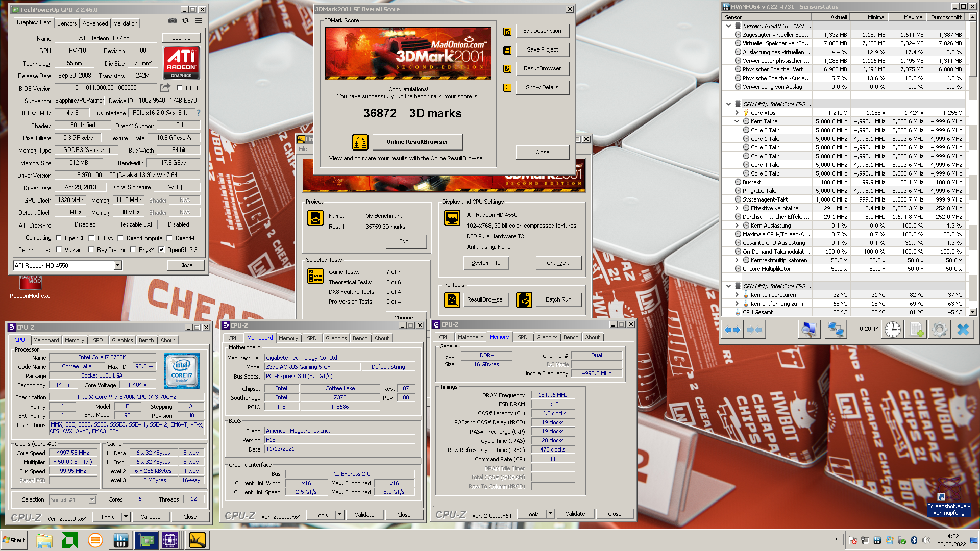Click the Batch Run icon in Pro Tools
Screen dimensions: 980x551
(x=524, y=300)
